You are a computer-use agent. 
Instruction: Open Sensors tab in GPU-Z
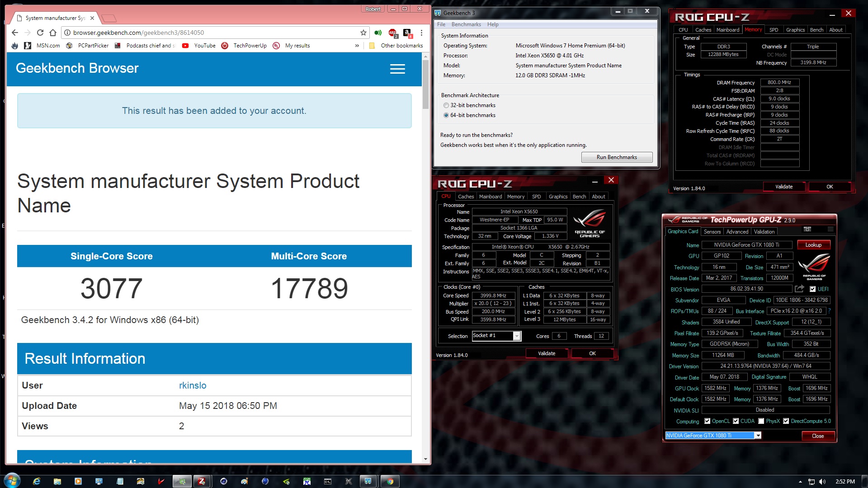[712, 232]
